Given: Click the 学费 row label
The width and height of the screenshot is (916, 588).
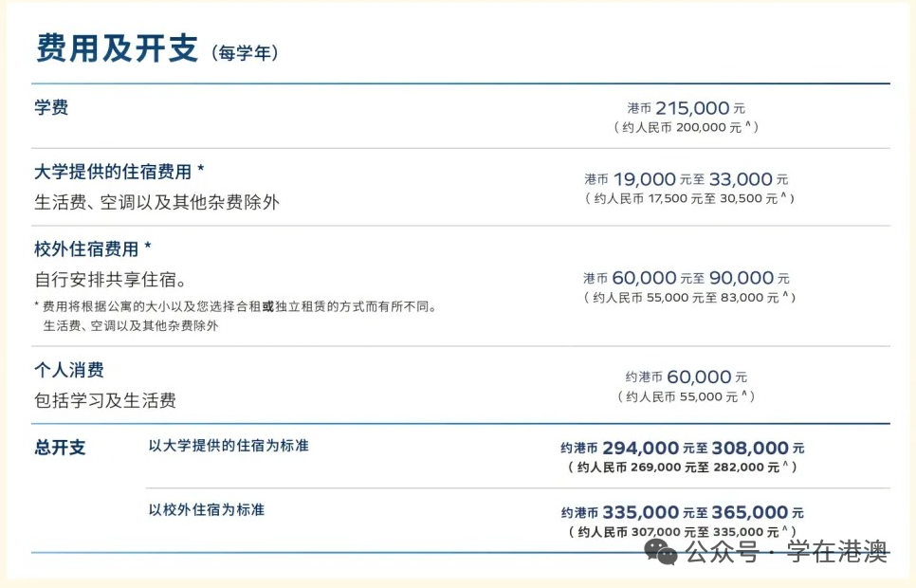Looking at the screenshot, I should pyautogui.click(x=51, y=107).
